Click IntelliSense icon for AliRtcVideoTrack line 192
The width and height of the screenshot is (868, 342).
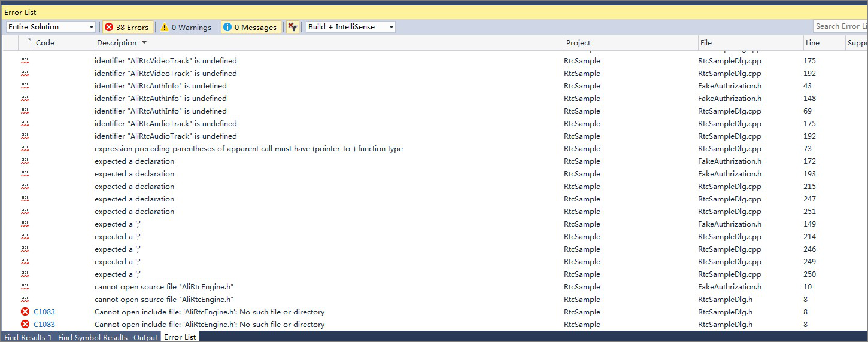tap(25, 73)
